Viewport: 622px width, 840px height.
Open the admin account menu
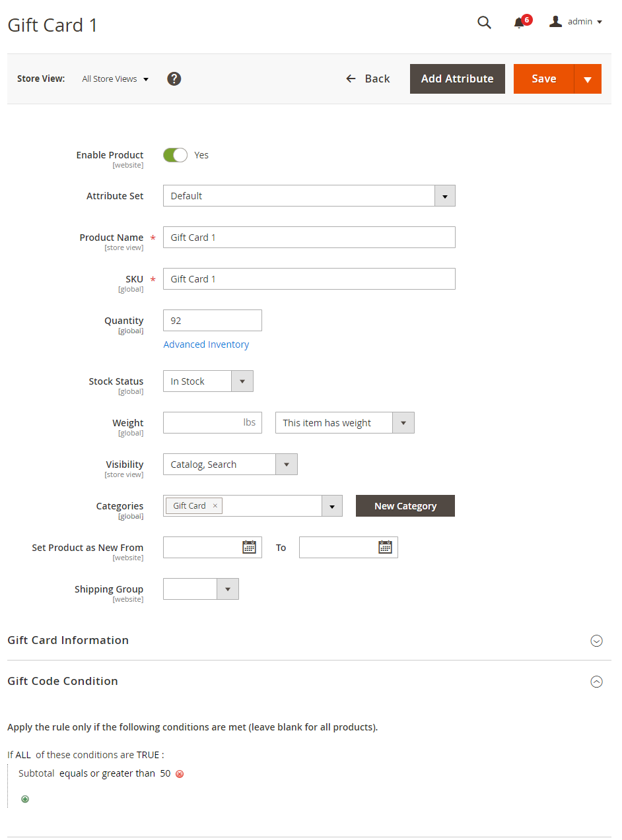[x=576, y=22]
